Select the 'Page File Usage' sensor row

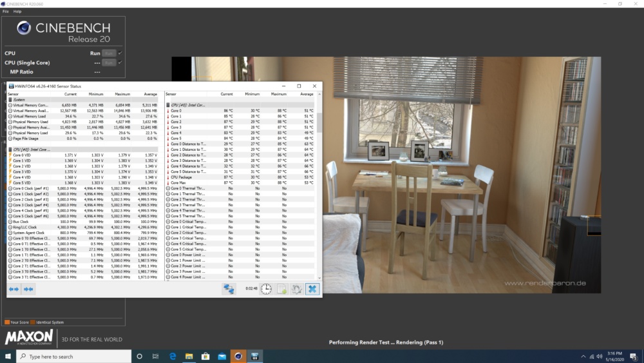82,139
